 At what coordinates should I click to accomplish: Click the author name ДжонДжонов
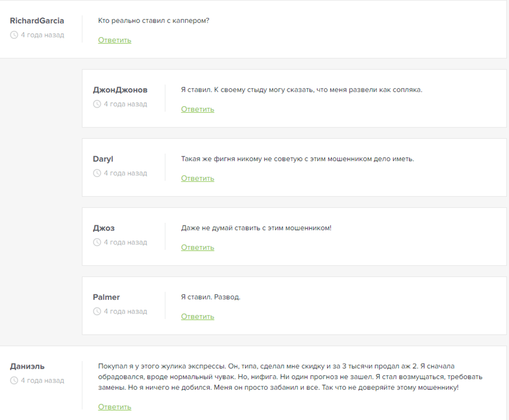click(x=120, y=90)
